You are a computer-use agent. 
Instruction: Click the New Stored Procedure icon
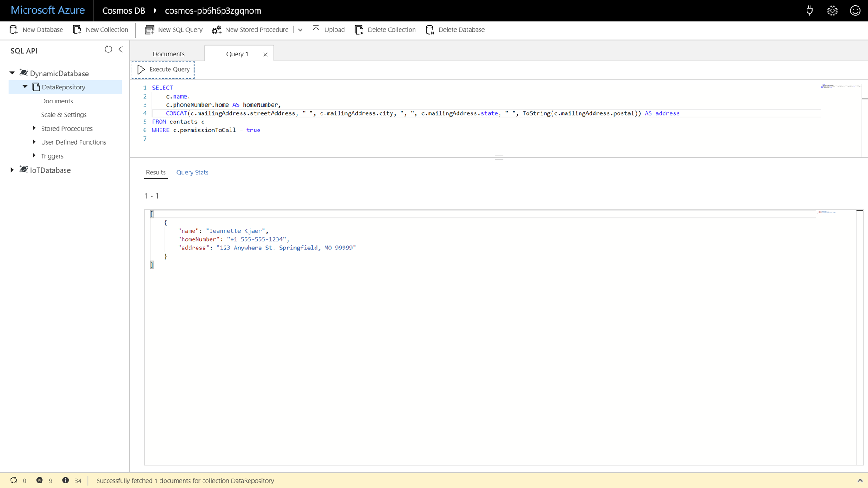[x=217, y=29]
